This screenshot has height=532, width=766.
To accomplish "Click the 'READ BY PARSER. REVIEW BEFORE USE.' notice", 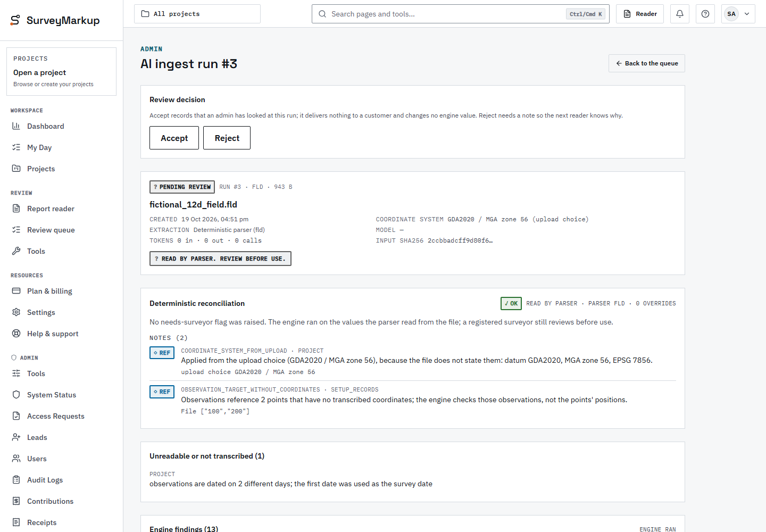I will click(220, 259).
